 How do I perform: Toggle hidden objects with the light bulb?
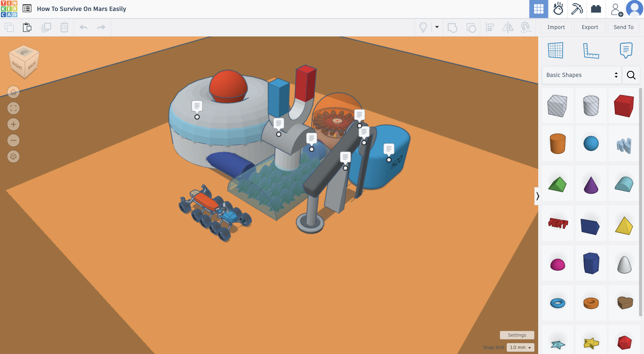(x=423, y=27)
